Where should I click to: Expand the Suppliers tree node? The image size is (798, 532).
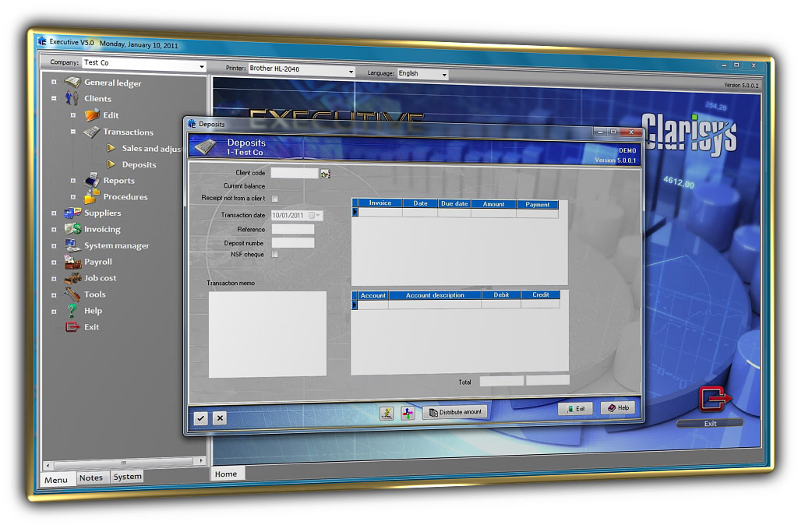coord(54,213)
